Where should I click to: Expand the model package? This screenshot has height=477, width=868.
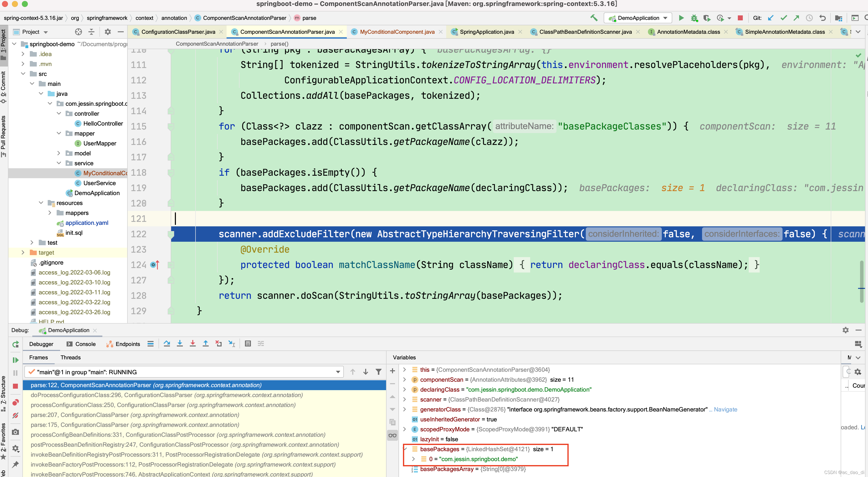(x=59, y=153)
